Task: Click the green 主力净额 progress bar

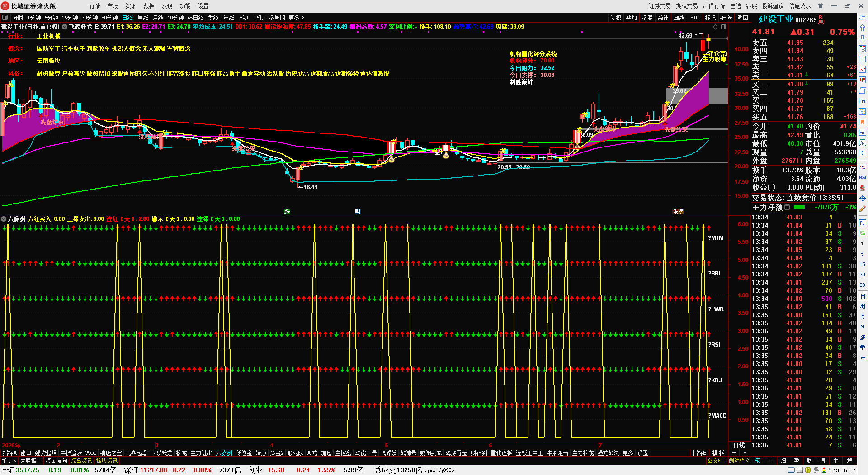Action: pyautogui.click(x=799, y=207)
